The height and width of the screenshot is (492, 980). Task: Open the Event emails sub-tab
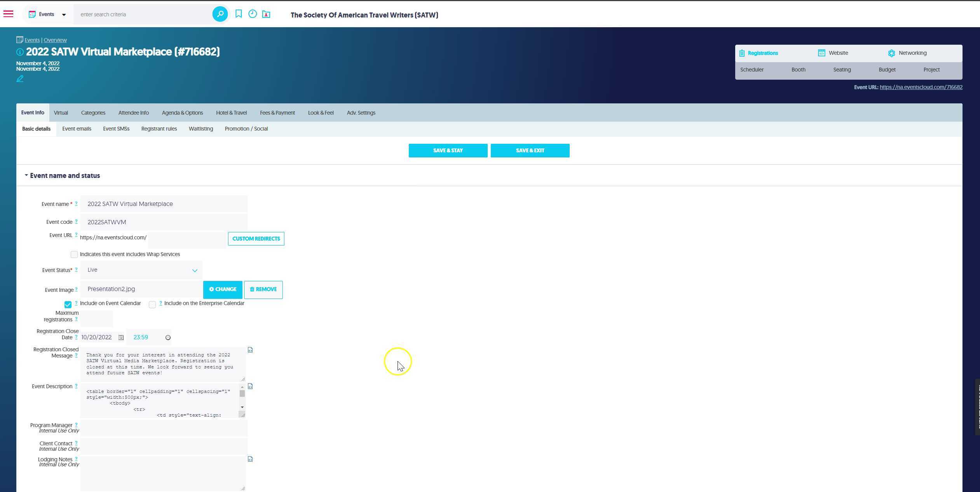pyautogui.click(x=77, y=129)
